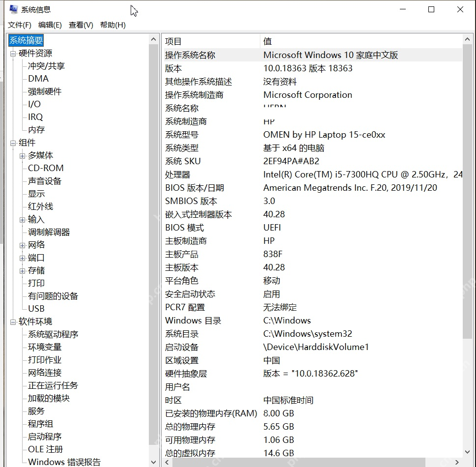This screenshot has height=467, width=476.
Task: Click details pane scroll down arrow
Action: click(x=467, y=452)
